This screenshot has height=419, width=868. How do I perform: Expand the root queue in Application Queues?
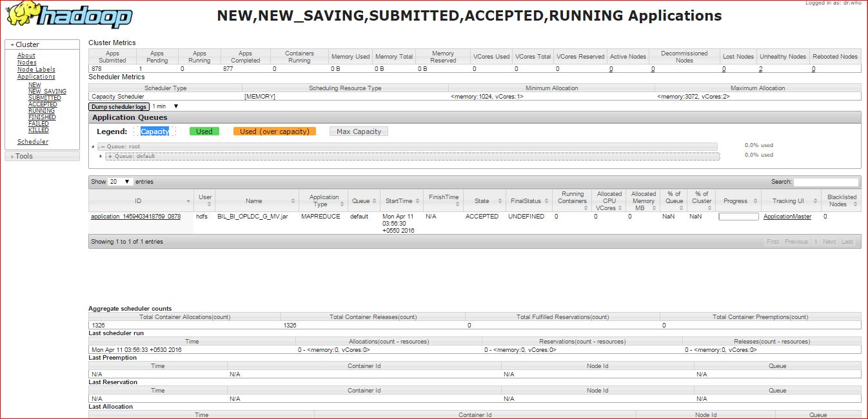click(x=92, y=146)
